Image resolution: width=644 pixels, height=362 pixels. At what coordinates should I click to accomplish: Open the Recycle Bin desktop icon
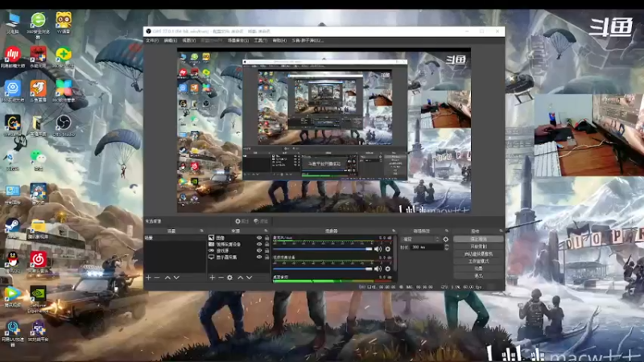12,159
